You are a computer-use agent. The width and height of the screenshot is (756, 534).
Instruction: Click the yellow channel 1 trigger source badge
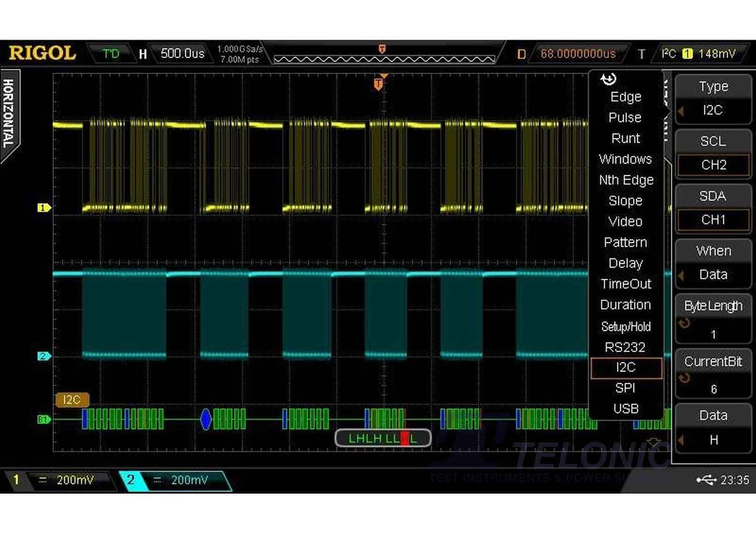tap(687, 53)
